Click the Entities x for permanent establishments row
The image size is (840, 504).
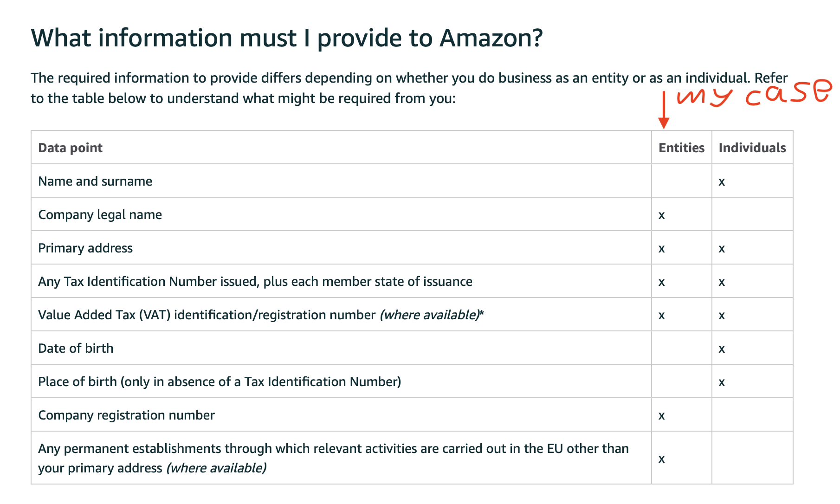pyautogui.click(x=661, y=459)
